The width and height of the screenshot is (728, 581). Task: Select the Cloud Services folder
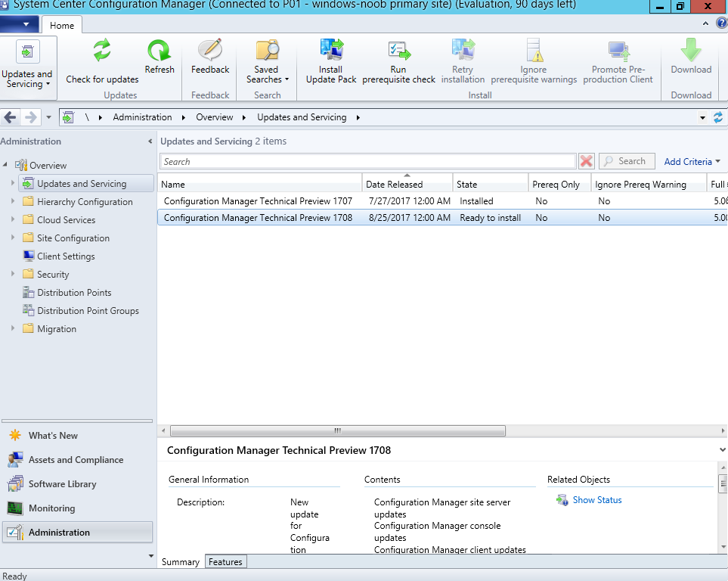[x=60, y=220]
